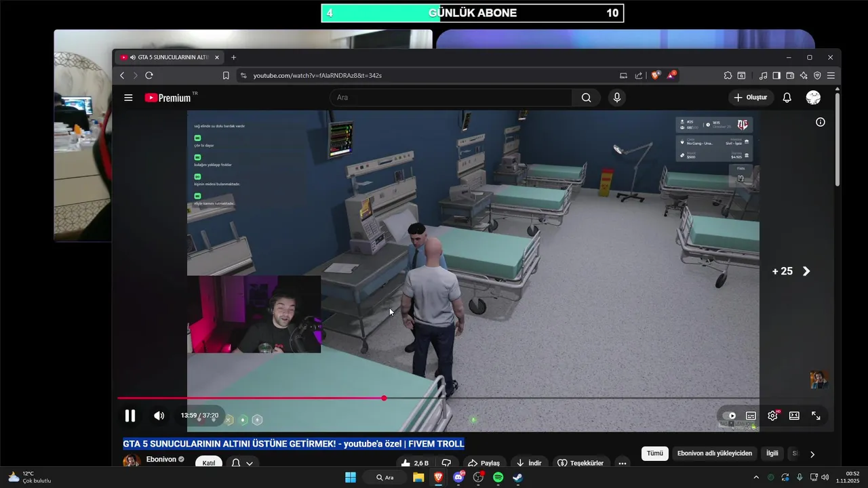Image resolution: width=868 pixels, height=488 pixels.
Task: Seek using the red progress bar scrubber
Action: [x=384, y=398]
